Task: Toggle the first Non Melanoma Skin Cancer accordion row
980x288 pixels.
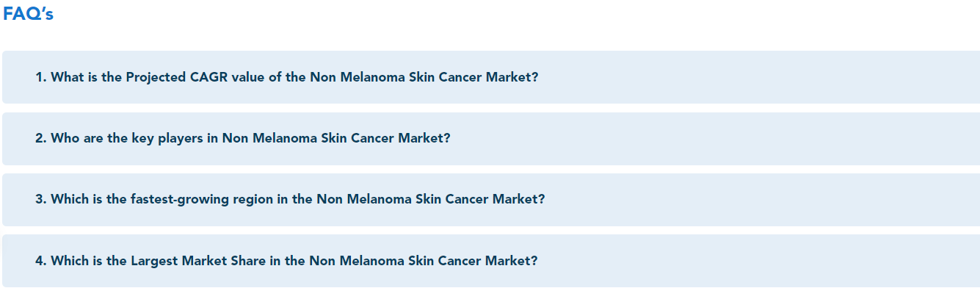Action: tap(490, 77)
